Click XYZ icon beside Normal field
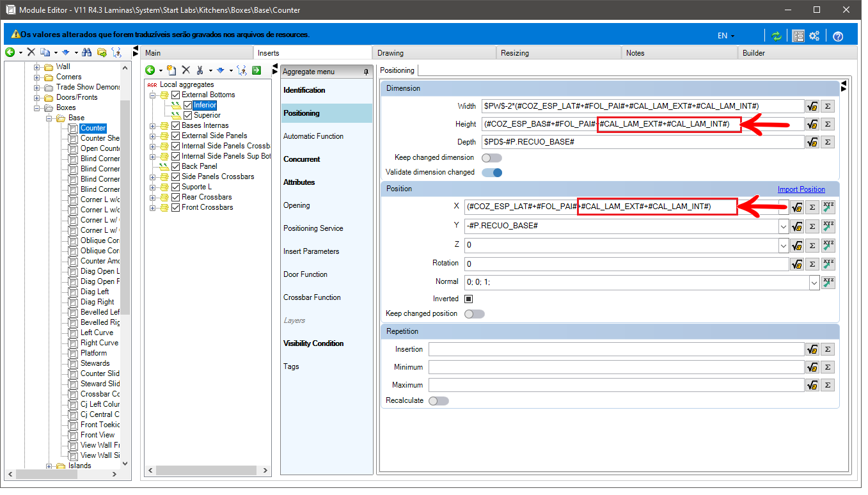The width and height of the screenshot is (868, 495). point(828,282)
